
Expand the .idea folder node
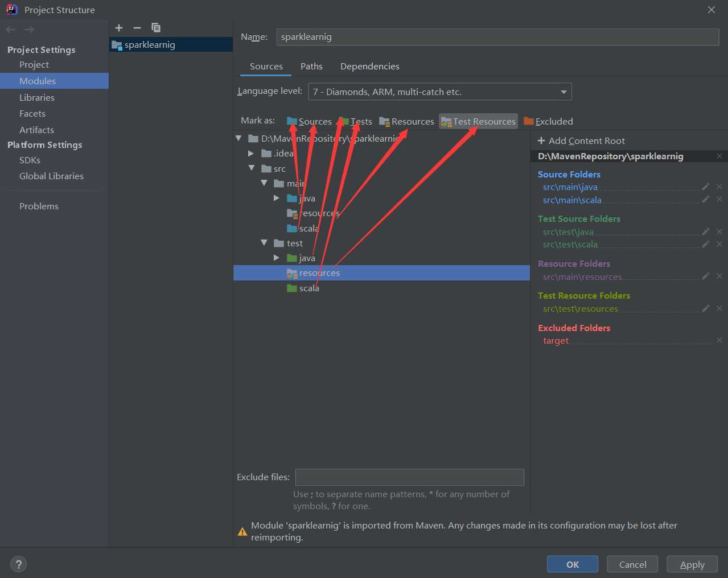(x=251, y=154)
